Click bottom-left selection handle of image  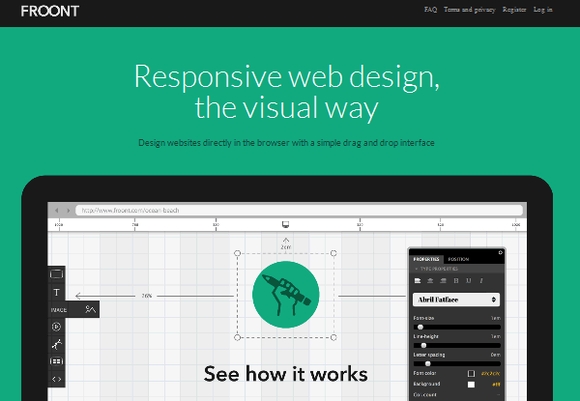pyautogui.click(x=237, y=337)
